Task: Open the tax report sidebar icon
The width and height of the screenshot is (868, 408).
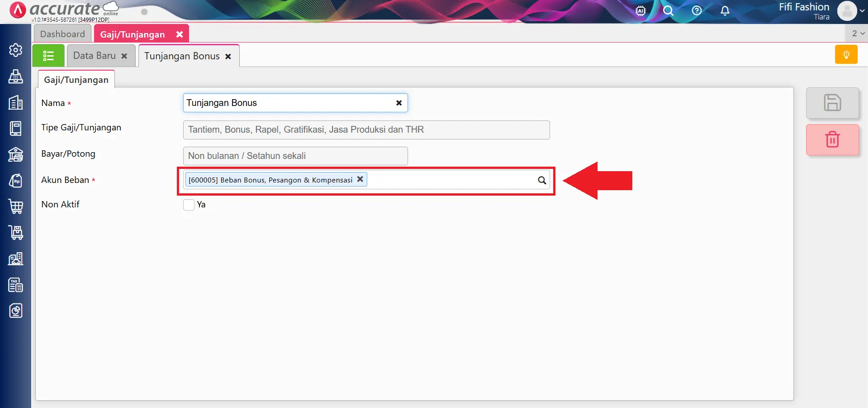Action: (x=16, y=285)
